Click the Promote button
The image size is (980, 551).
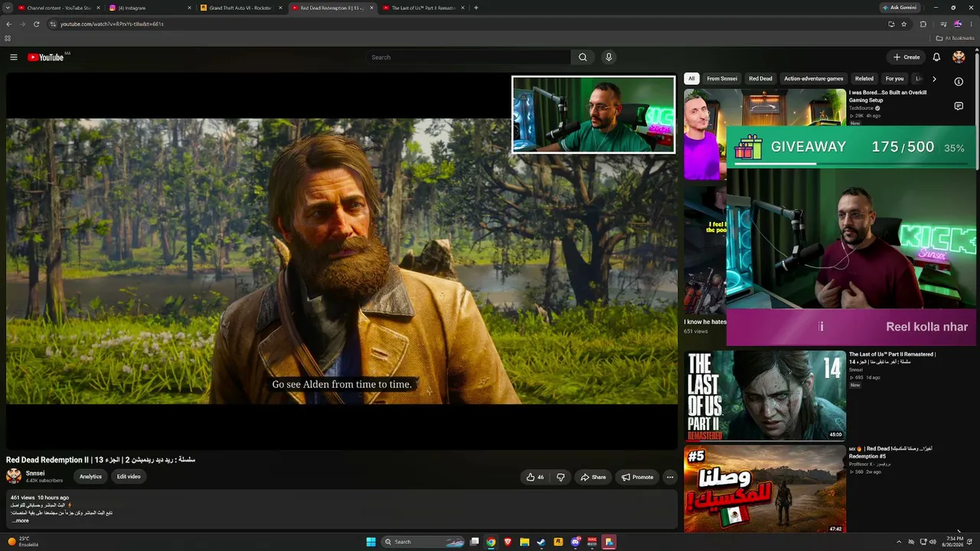tap(637, 477)
